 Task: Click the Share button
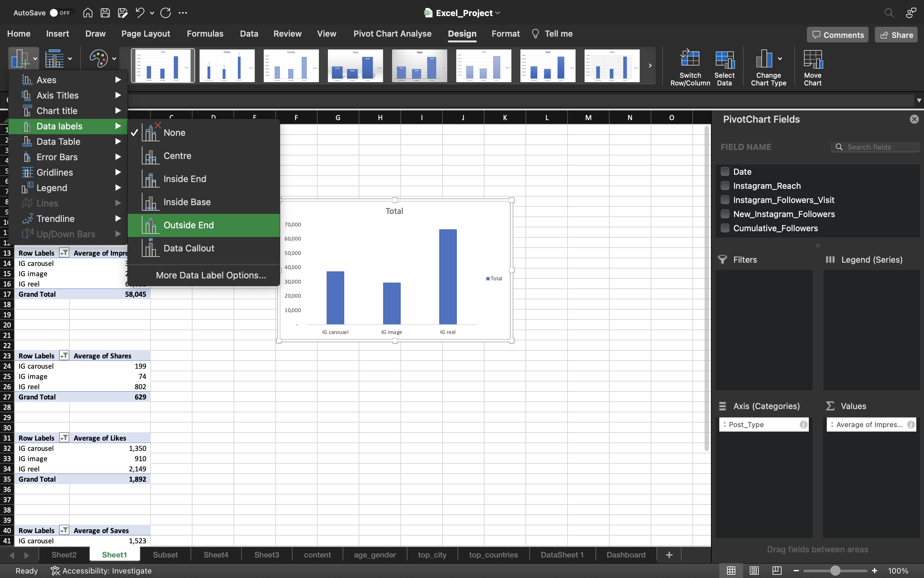(896, 35)
